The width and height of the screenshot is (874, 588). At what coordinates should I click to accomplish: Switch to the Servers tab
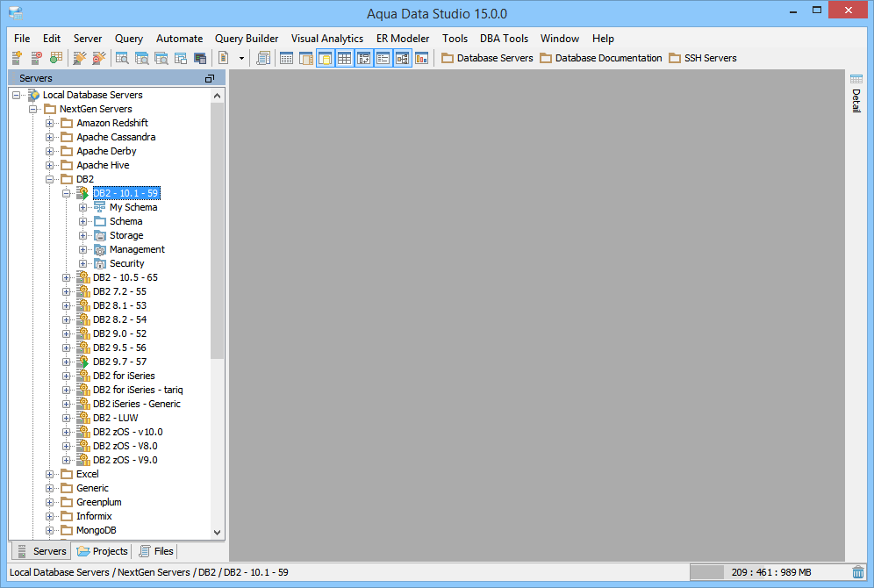pos(42,551)
